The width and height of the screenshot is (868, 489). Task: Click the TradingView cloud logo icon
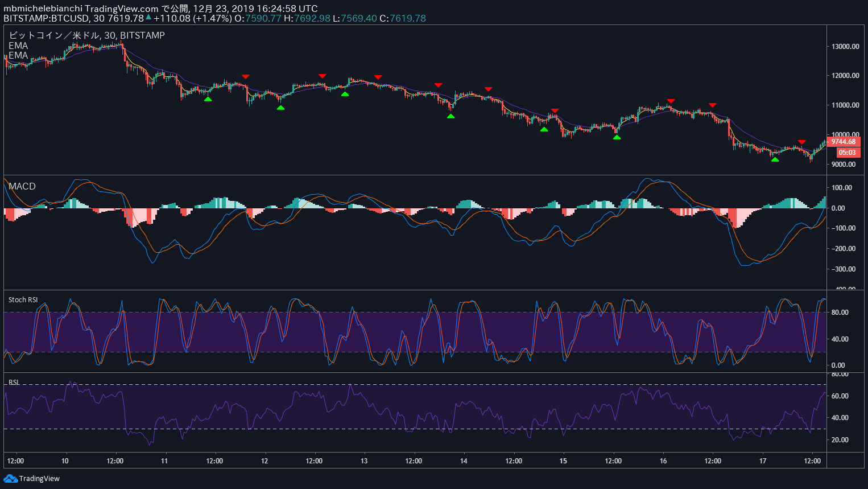tap(10, 479)
